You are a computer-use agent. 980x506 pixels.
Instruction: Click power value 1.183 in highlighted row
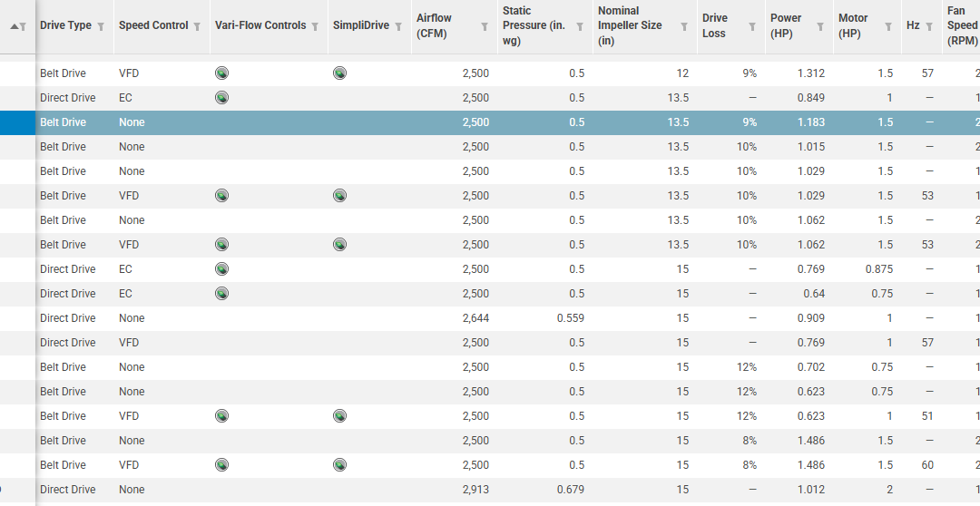point(811,122)
